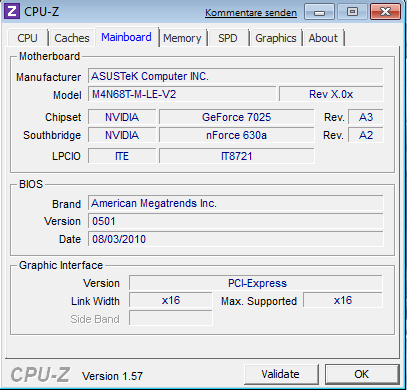Click the Manufacturer label
The height and width of the screenshot is (390, 407).
(x=48, y=77)
